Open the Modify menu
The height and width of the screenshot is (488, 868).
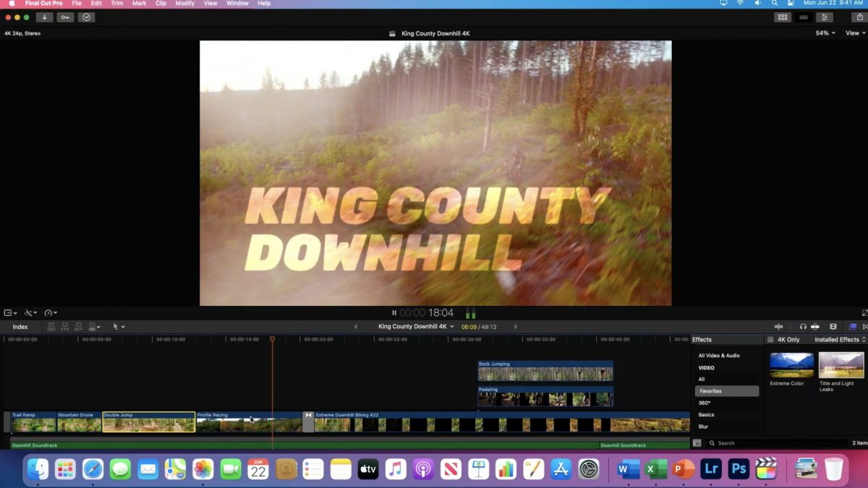click(184, 4)
